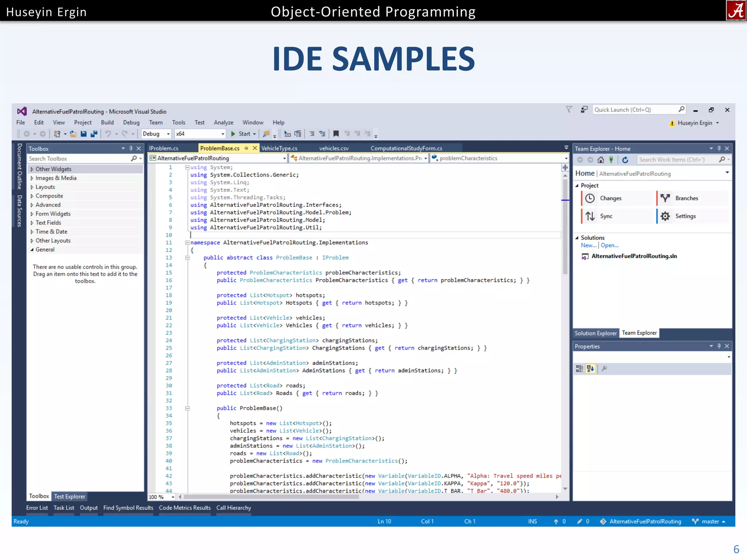
Task: Toggle Alphabetical sort in Properties panel
Action: (590, 369)
